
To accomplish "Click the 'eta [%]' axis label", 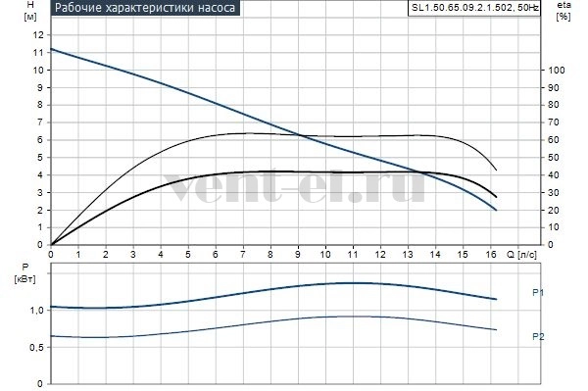I will click(x=563, y=11).
